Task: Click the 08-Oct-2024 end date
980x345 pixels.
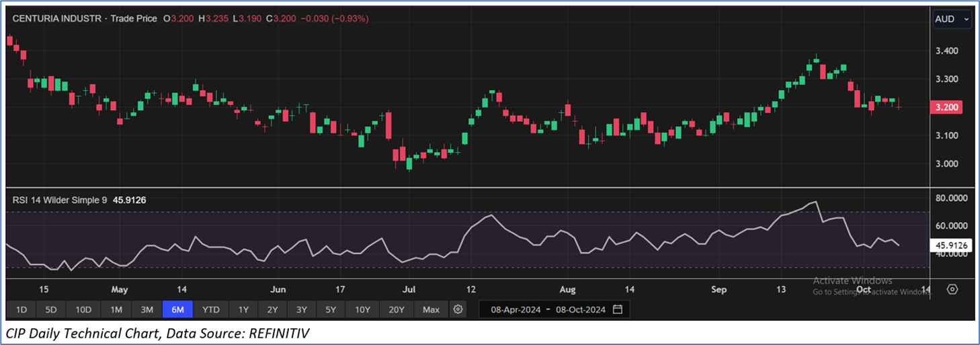Action: click(580, 309)
